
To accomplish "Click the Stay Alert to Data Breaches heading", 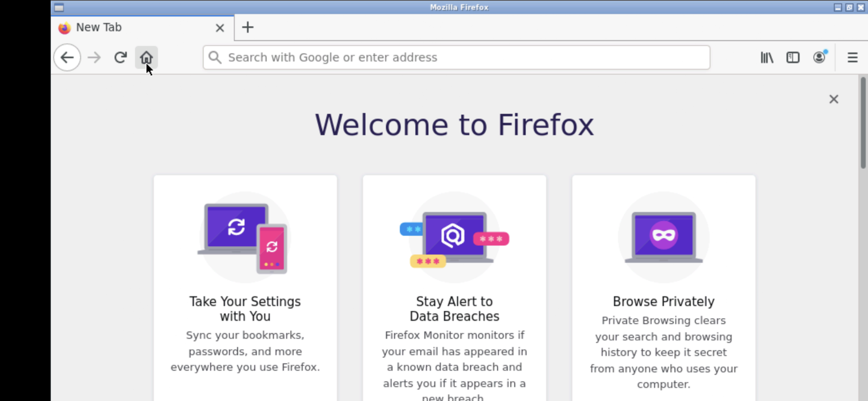I will click(x=454, y=309).
